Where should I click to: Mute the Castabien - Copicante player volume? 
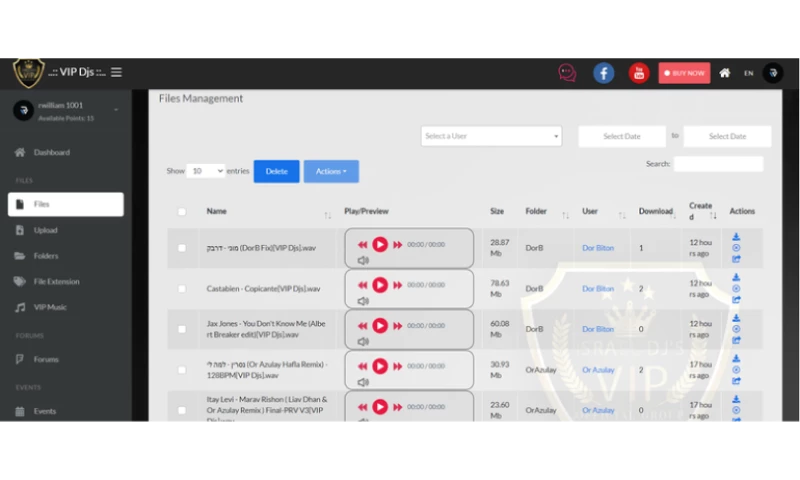click(x=363, y=301)
